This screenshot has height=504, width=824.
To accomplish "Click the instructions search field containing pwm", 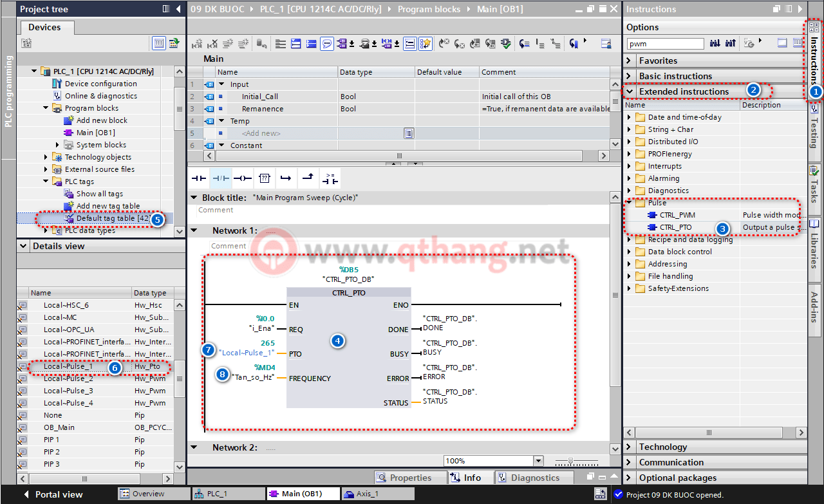I will 665,44.
